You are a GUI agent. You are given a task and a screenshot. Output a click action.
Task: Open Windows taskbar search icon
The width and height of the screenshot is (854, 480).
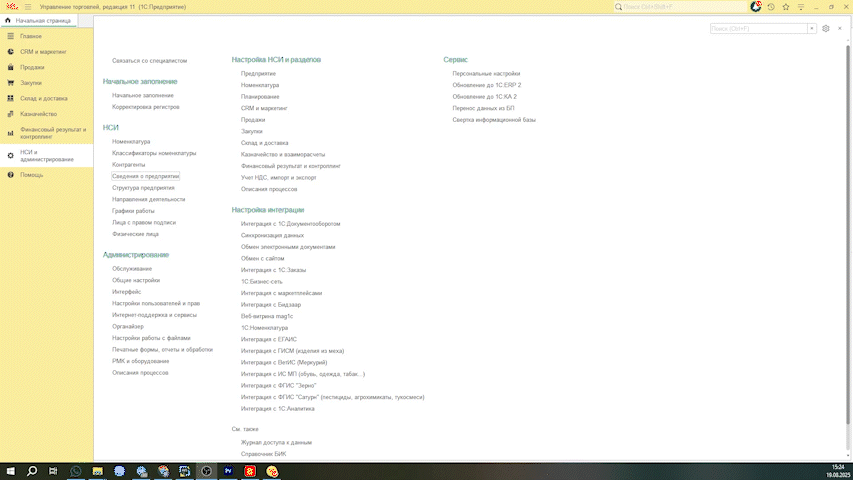coord(32,471)
